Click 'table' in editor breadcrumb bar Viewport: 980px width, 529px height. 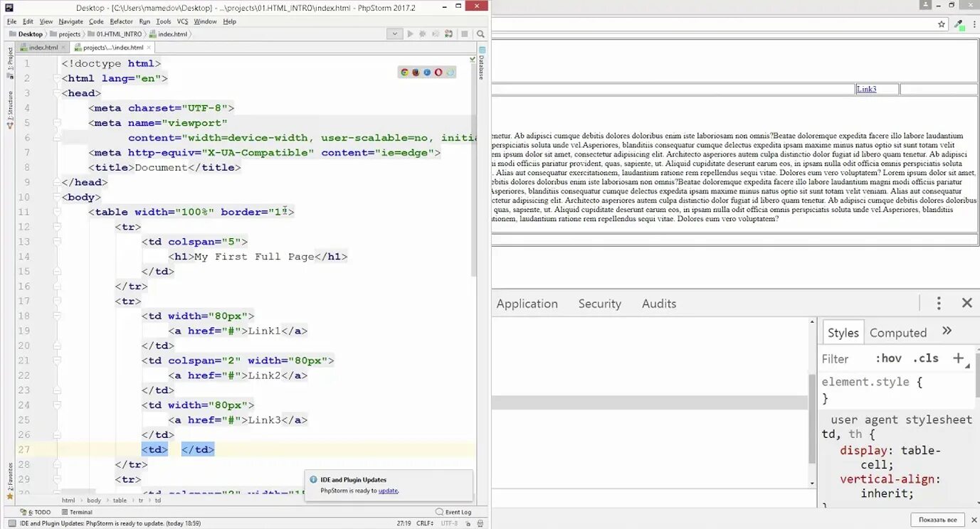(120, 501)
